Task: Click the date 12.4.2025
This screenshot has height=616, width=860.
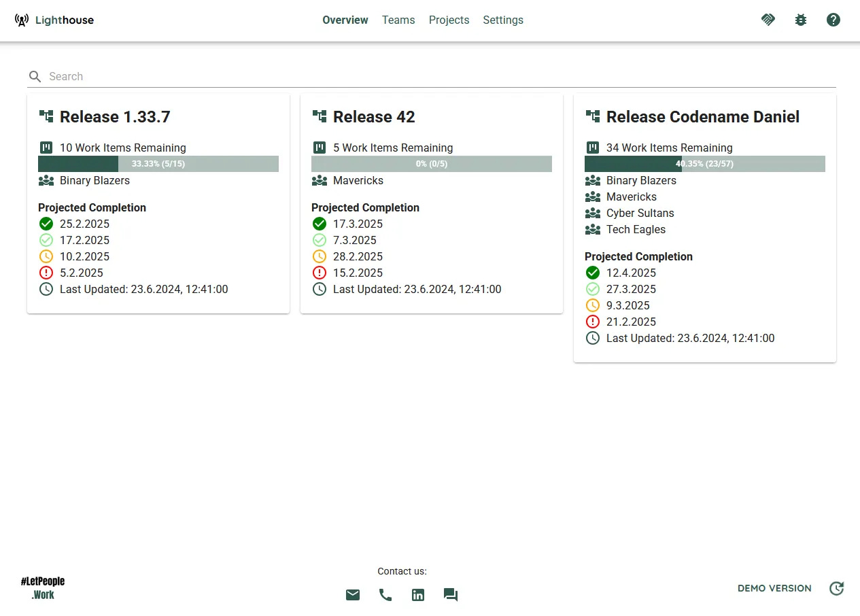Action: (x=631, y=273)
